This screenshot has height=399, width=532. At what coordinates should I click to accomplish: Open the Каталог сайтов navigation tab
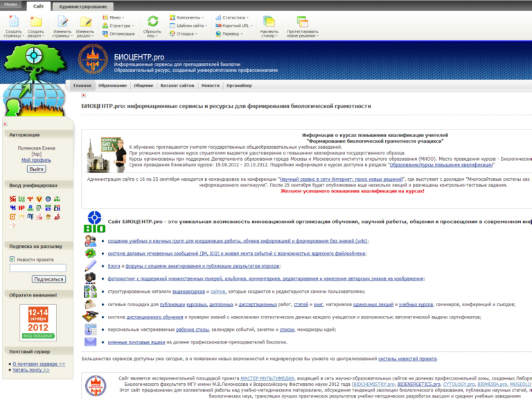(x=177, y=85)
